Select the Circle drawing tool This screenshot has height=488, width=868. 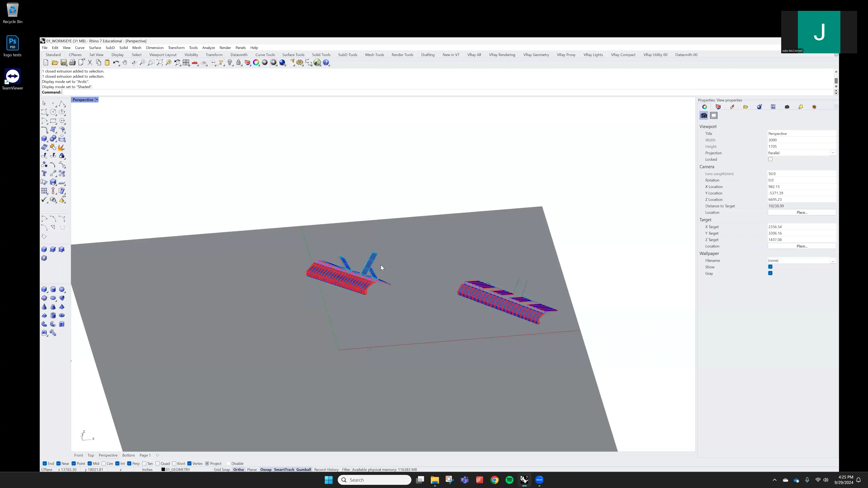[x=53, y=112]
